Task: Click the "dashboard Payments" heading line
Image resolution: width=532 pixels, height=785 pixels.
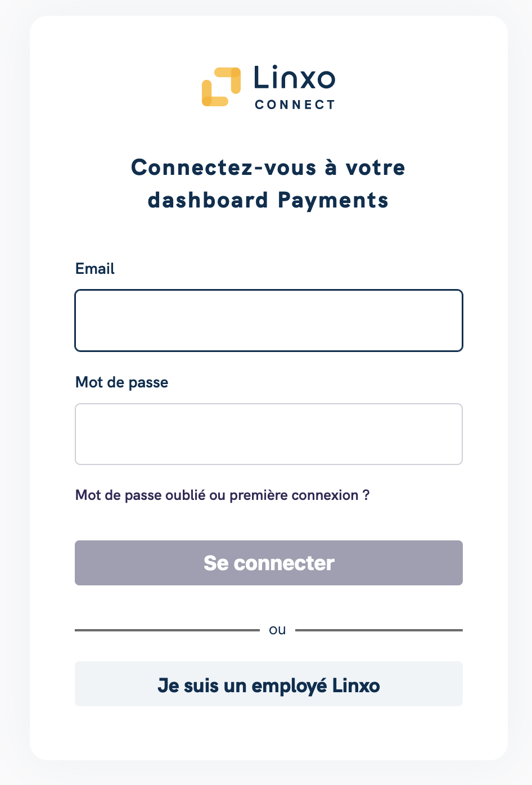Action: coord(268,200)
